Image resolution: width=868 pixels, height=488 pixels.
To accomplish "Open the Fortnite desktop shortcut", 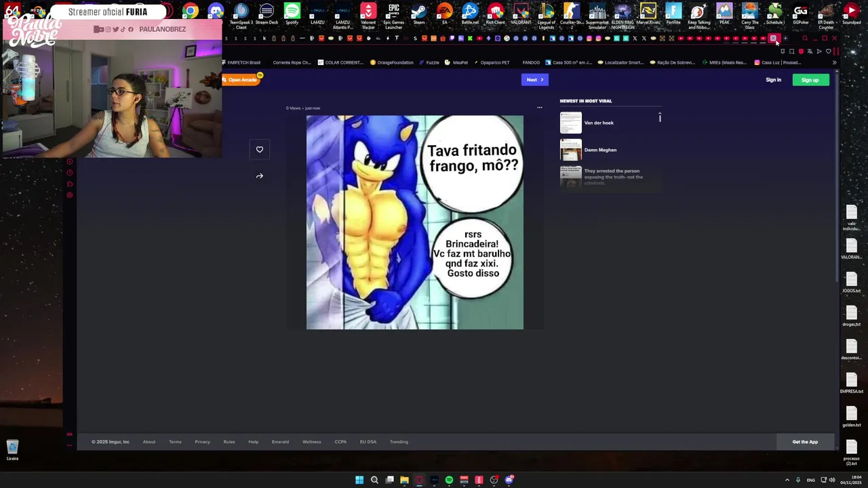I will pos(673,14).
